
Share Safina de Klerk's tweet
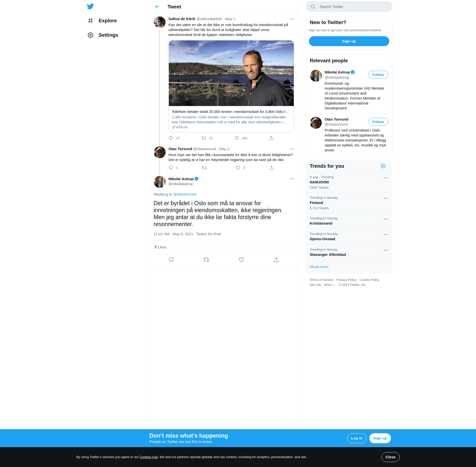pyautogui.click(x=271, y=138)
